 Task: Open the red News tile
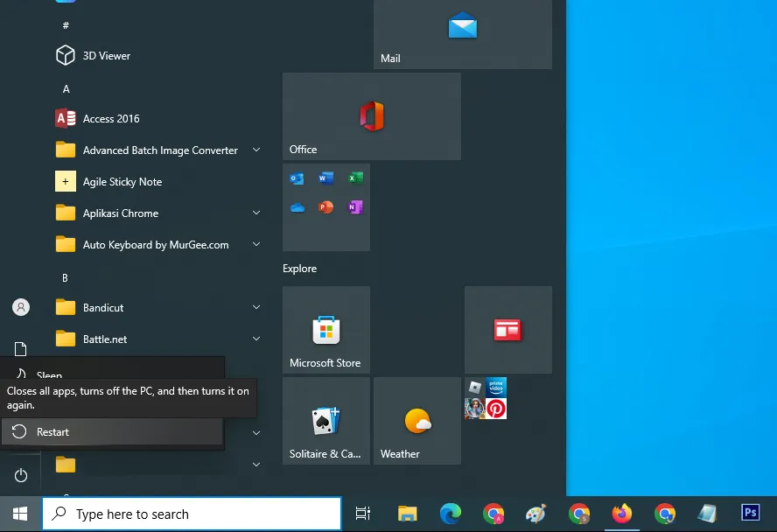(x=507, y=330)
